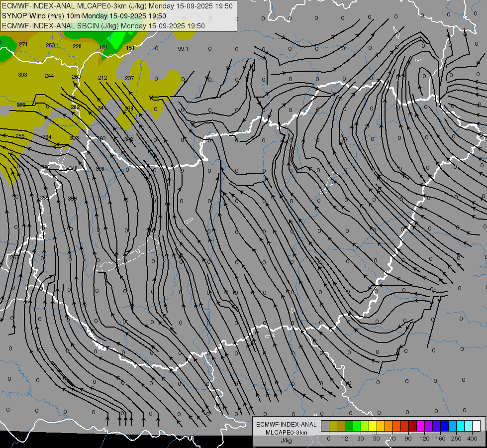Select the dark red legend swatch
The height and width of the screenshot is (448, 487).
tap(413, 426)
